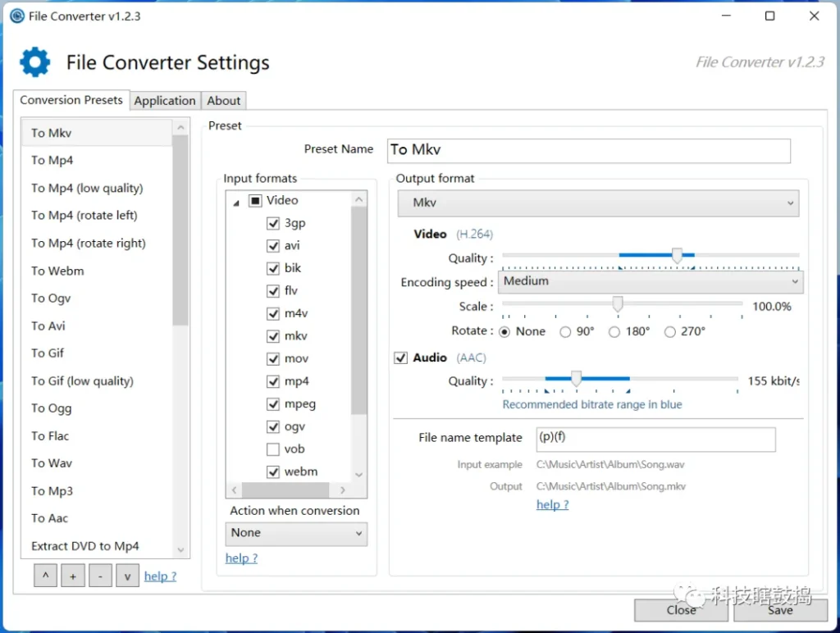
Task: Uncheck the avi input format
Action: (273, 246)
